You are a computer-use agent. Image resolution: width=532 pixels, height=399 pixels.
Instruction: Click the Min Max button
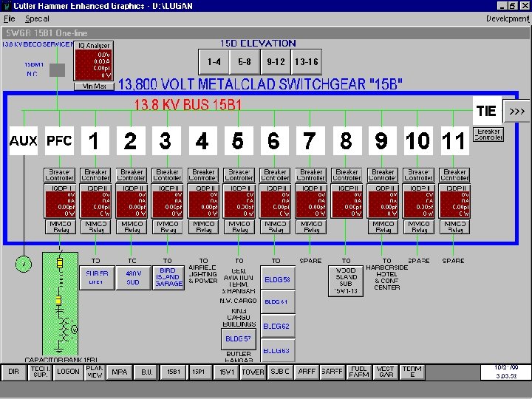coord(94,86)
